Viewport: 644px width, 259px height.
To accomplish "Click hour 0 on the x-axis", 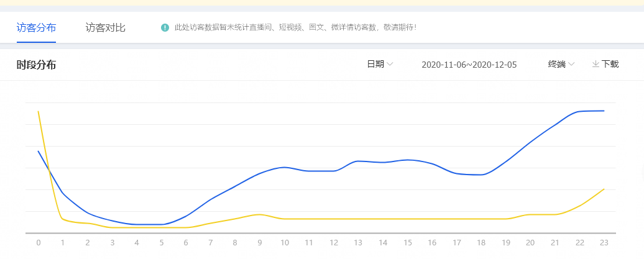I will click(39, 243).
